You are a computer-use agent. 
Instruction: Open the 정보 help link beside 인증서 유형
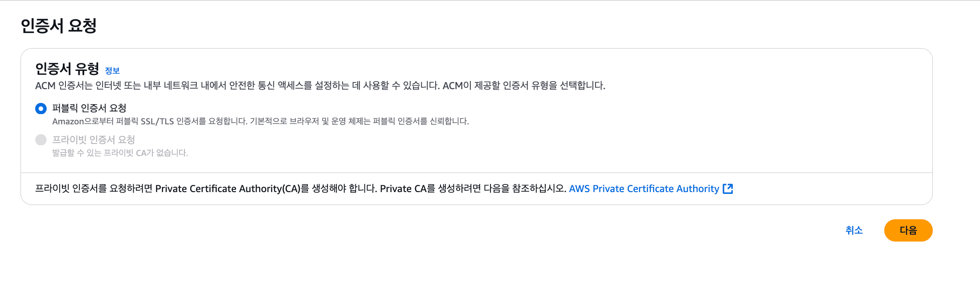[113, 70]
